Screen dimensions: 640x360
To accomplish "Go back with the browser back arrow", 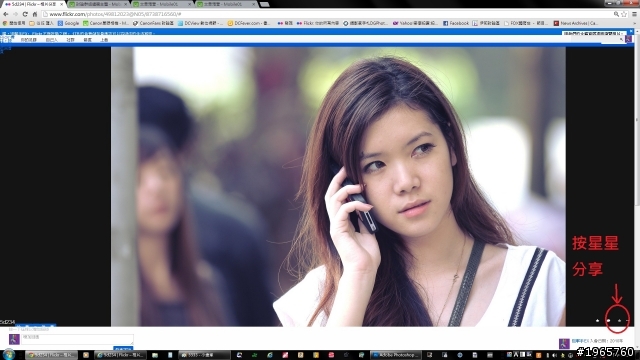I will [6, 14].
